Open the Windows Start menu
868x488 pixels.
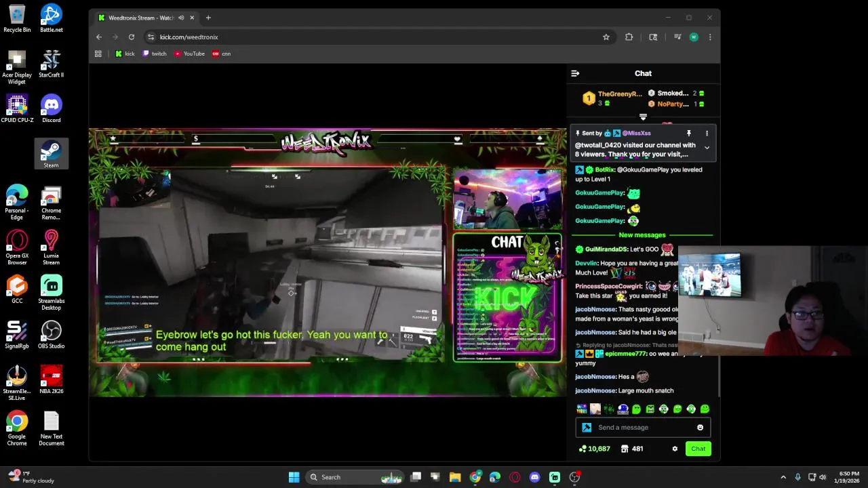click(x=294, y=477)
